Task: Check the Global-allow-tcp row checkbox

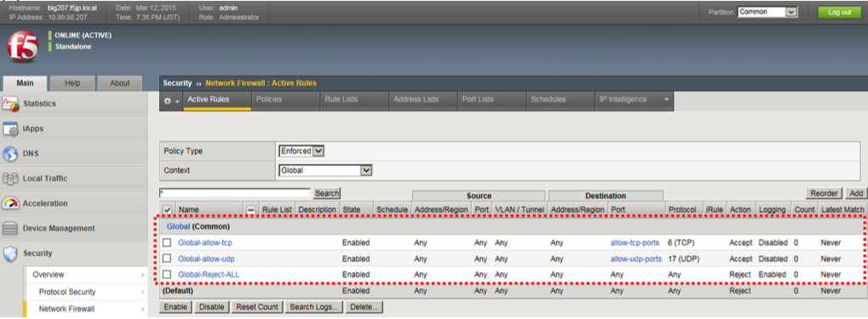Action: tap(167, 242)
